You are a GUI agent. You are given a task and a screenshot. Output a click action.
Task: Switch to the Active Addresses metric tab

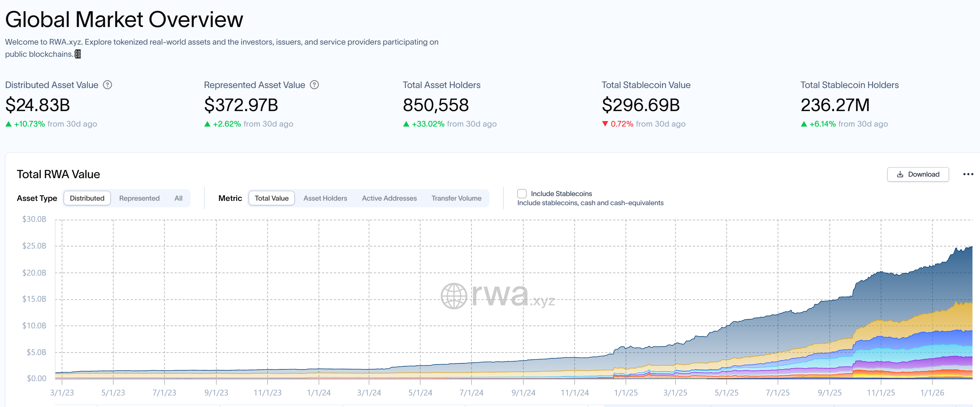(x=389, y=198)
